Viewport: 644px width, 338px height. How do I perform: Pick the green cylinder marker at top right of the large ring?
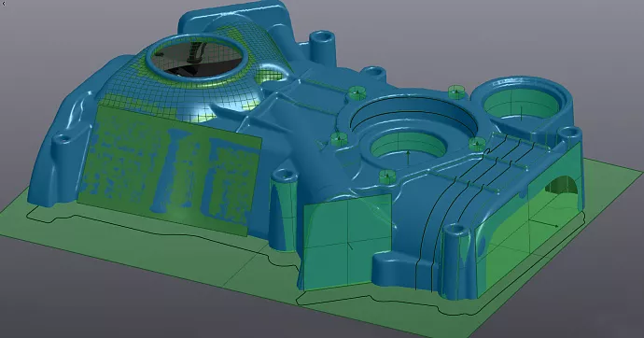pyautogui.click(x=455, y=92)
